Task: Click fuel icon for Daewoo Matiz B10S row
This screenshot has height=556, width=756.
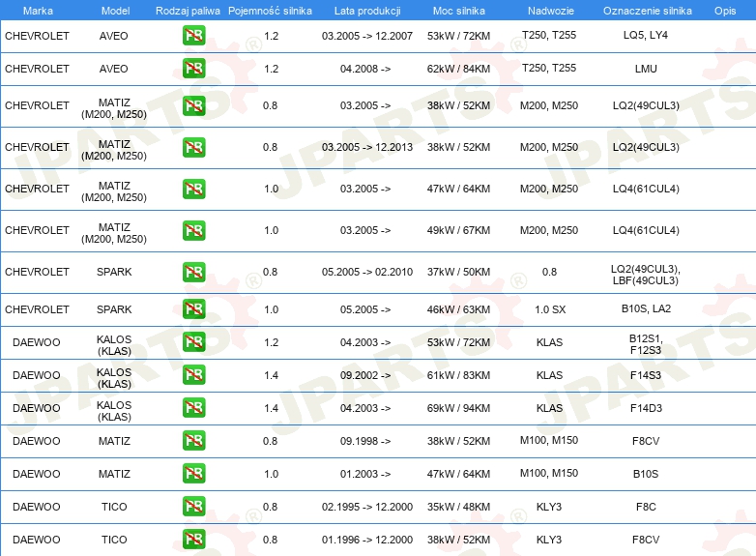Action: [x=193, y=474]
